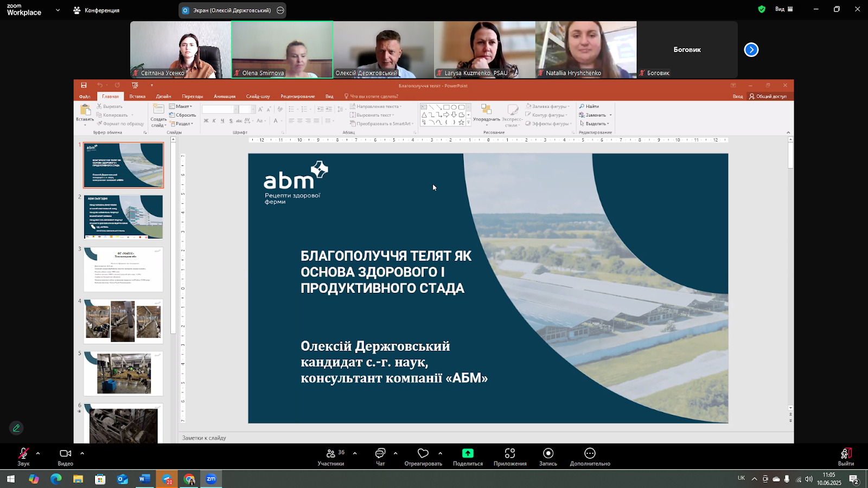Click the Запись record button
The height and width of the screenshot is (488, 868).
(548, 457)
